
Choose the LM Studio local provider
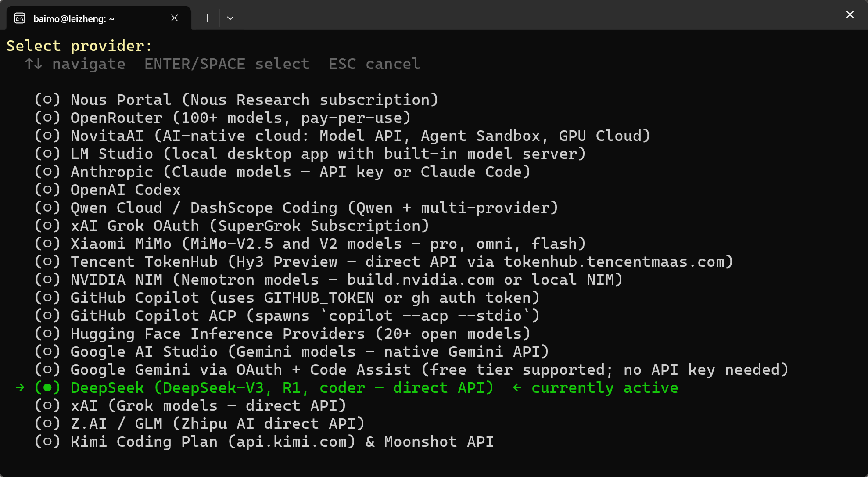tap(310, 154)
